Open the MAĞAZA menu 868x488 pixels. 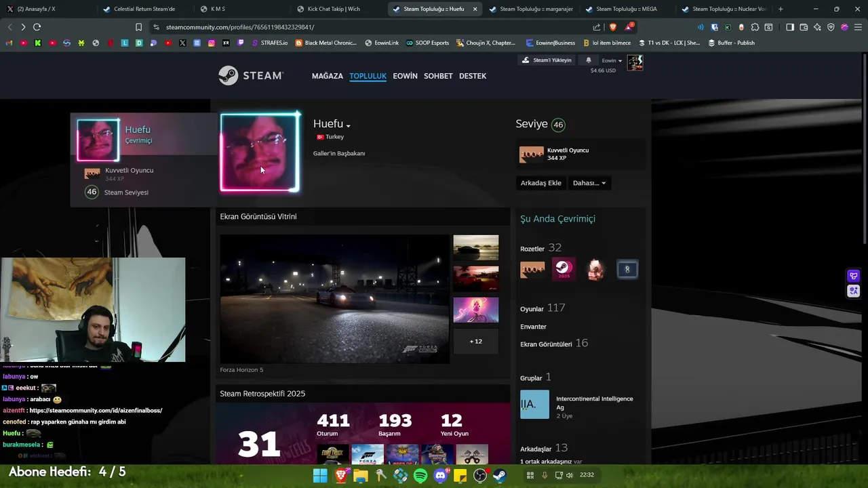coord(328,76)
